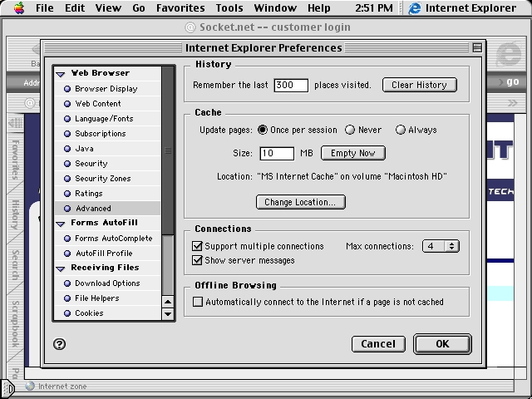Click the bullet icon beside Web Content

click(x=67, y=104)
